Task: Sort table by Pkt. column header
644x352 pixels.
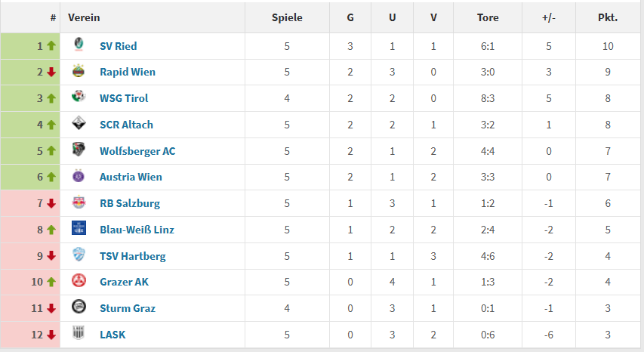Action: coord(608,17)
